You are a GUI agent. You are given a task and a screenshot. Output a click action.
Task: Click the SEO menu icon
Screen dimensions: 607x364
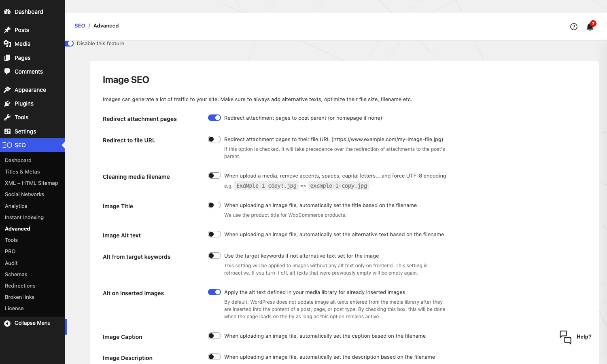tap(7, 145)
